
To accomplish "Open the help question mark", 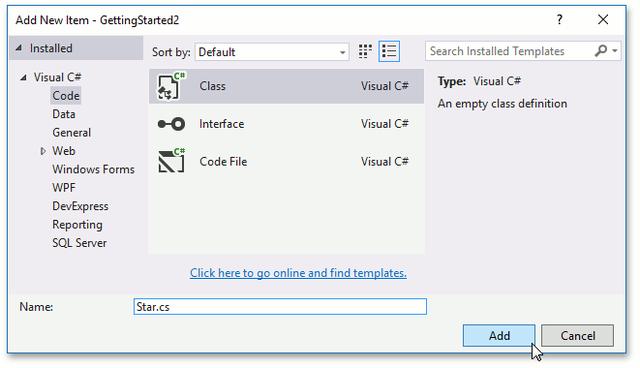I will (x=559, y=20).
